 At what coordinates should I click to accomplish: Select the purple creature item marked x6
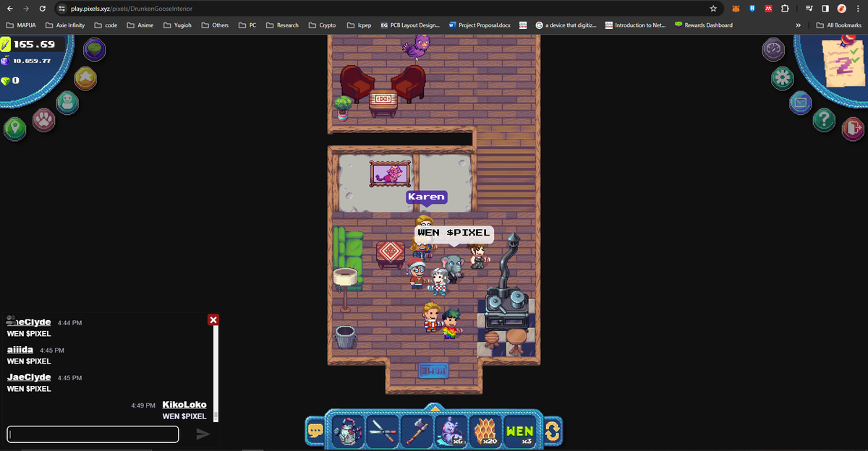451,431
